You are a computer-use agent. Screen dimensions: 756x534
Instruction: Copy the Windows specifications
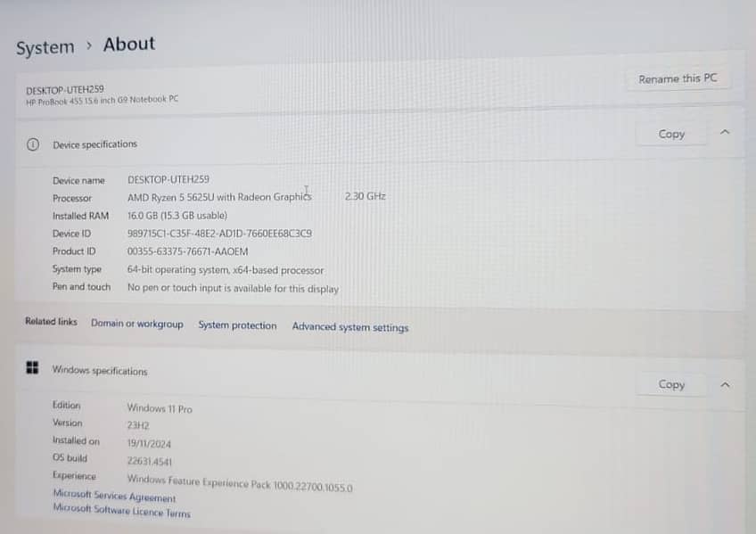click(x=671, y=384)
